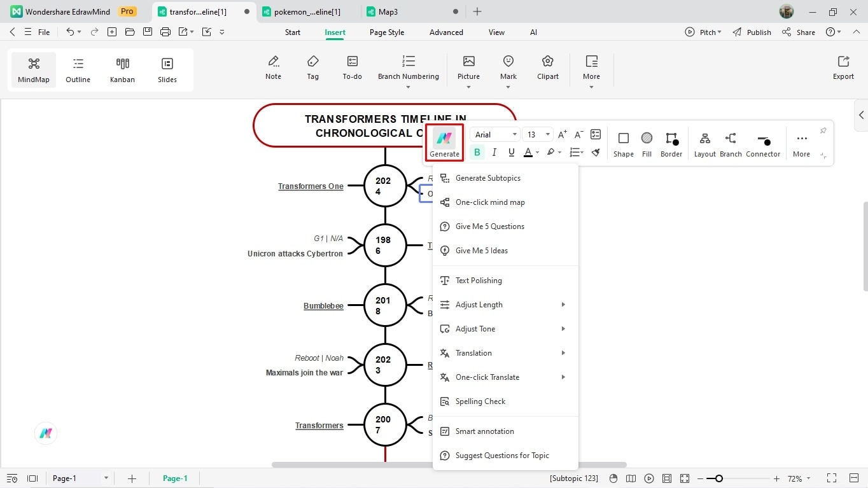Click the format painter icon
This screenshot has height=488, width=868.
(x=596, y=152)
